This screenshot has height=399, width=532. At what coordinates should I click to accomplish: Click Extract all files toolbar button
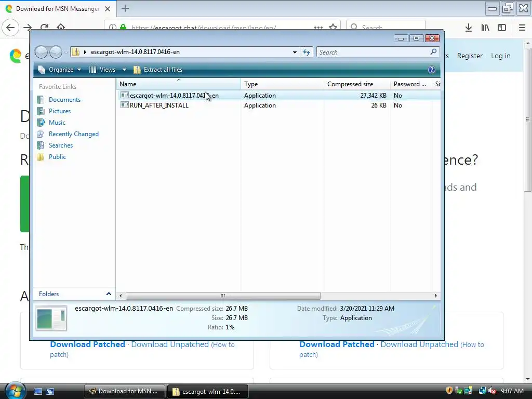click(158, 70)
